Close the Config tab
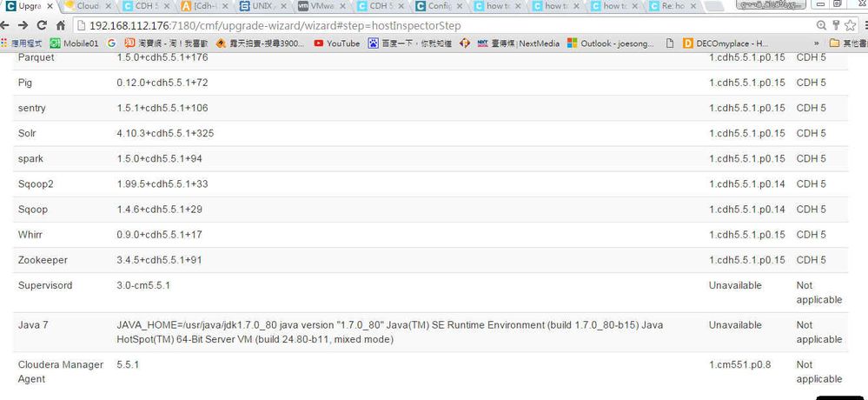Screen dimensions: 868x400 coord(459,7)
